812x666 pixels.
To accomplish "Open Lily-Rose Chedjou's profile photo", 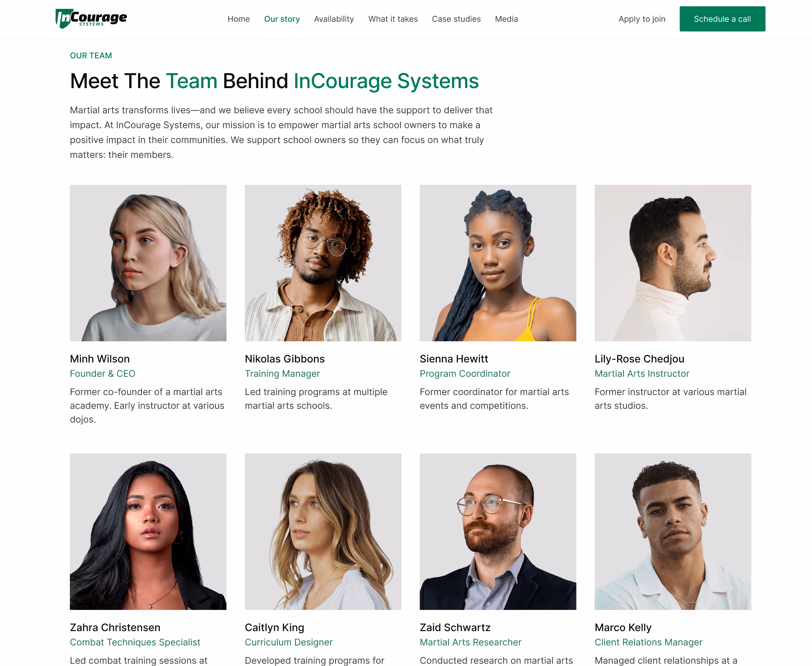I will pyautogui.click(x=673, y=263).
